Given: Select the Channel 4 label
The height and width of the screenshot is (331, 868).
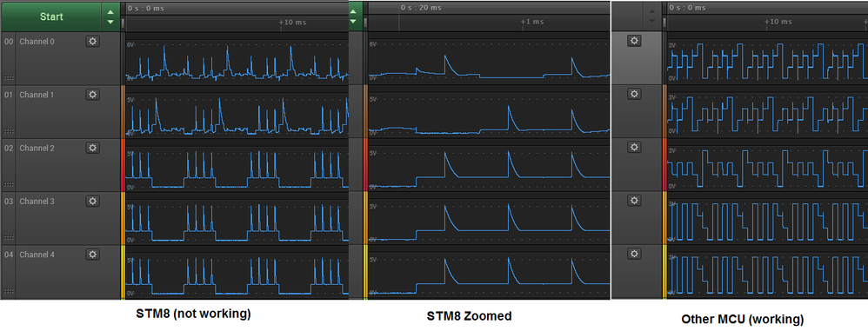Looking at the screenshot, I should 37,255.
